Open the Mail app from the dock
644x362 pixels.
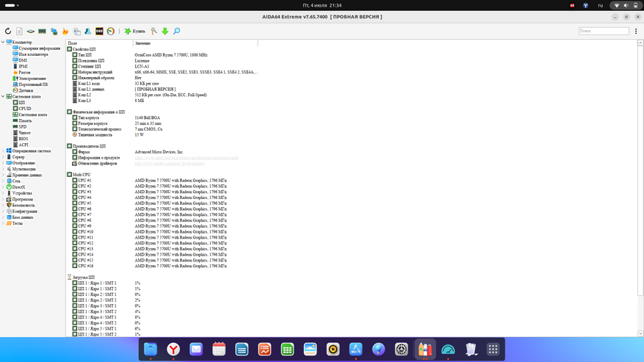pyautogui.click(x=196, y=350)
